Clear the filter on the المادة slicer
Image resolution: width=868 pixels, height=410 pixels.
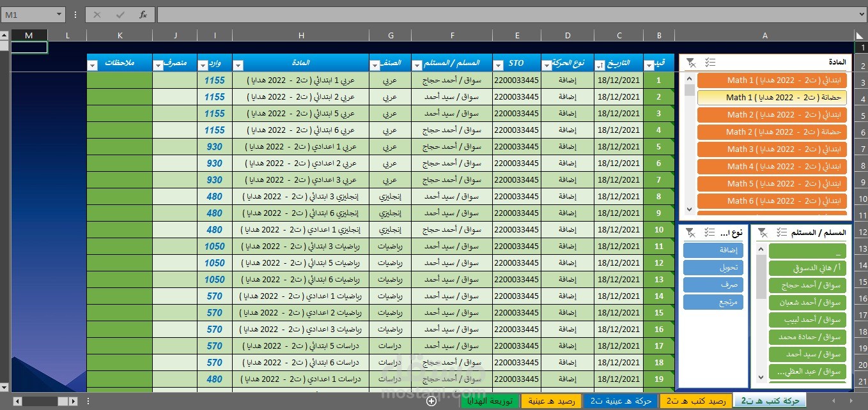pyautogui.click(x=692, y=62)
